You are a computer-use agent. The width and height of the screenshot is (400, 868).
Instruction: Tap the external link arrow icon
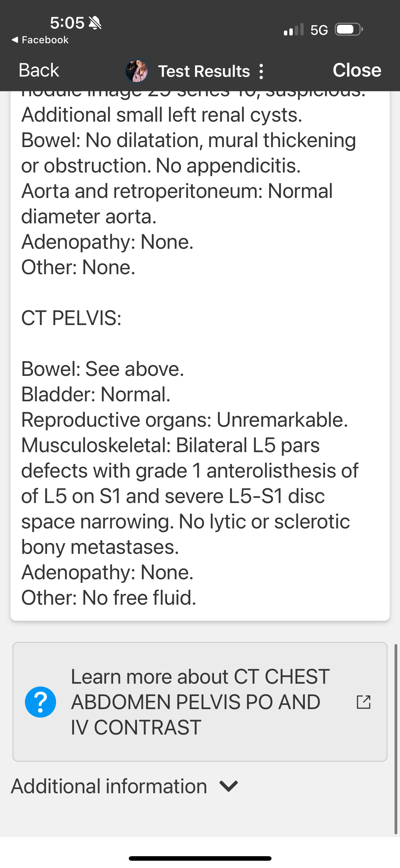363,702
